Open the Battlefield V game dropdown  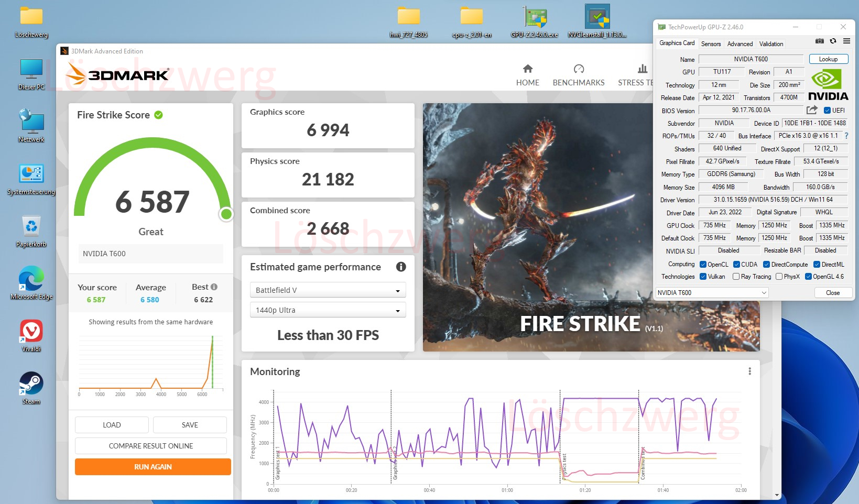tap(328, 290)
